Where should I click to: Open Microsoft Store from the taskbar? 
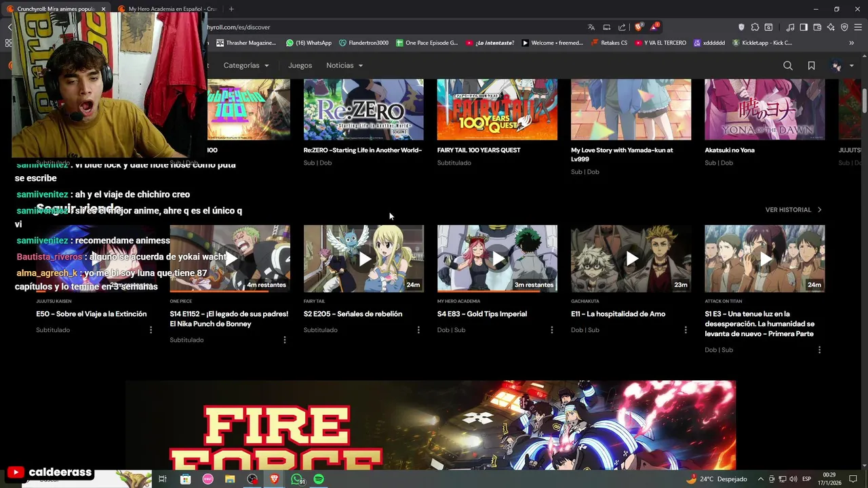(x=185, y=479)
